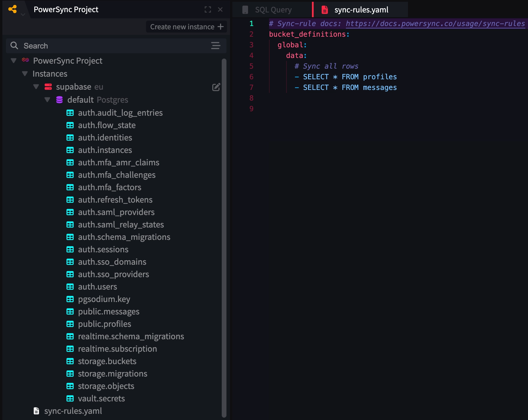The image size is (528, 420).
Task: Switch to the sync-rules.yaml tab
Action: (360, 10)
